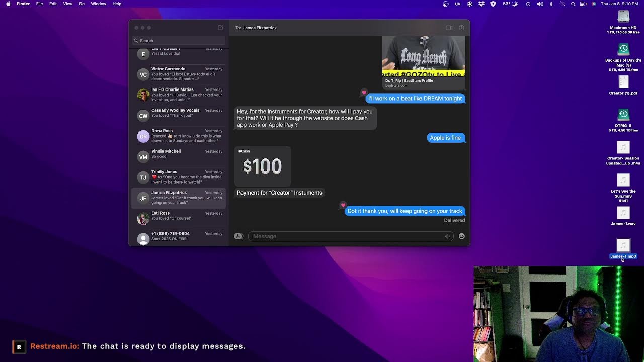Viewport: 644px width, 362px height.
Task: Click the Payment for "Creator" Instuments message
Action: coord(279,193)
